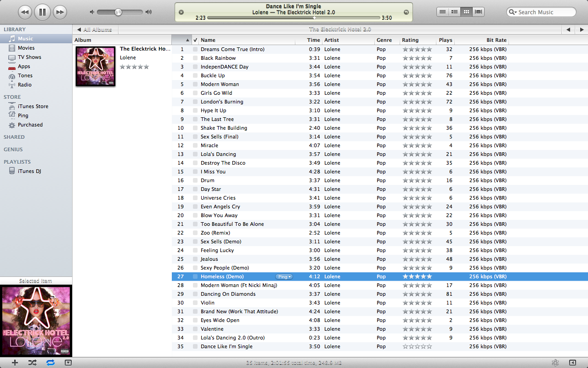The width and height of the screenshot is (588, 368).
Task: Sort by the Album column header
Action: tap(122, 40)
